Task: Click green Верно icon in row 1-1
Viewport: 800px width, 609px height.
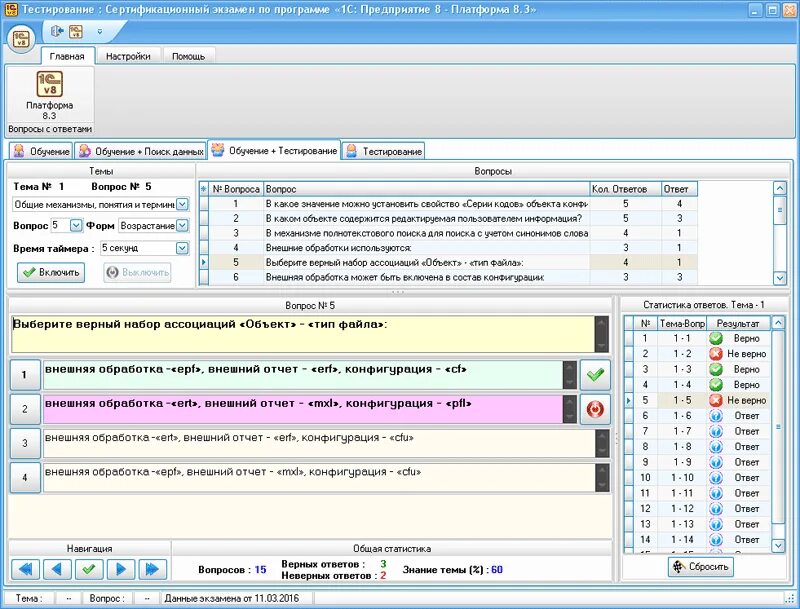Action: [716, 338]
